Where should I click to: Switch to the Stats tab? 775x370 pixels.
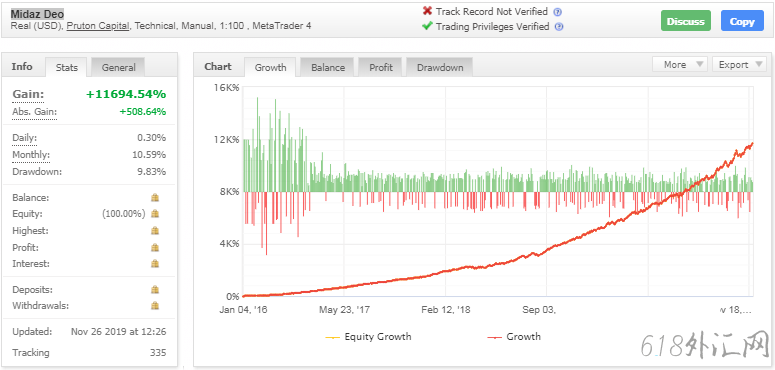(66, 68)
